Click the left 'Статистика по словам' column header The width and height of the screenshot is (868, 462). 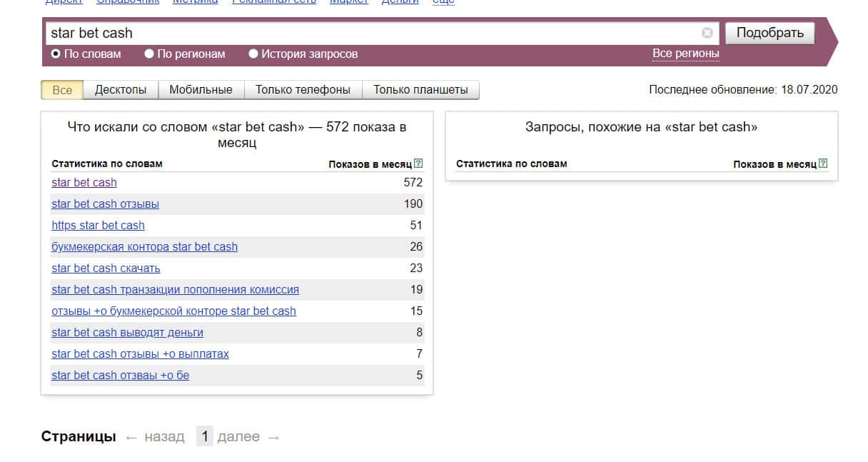[x=107, y=164]
